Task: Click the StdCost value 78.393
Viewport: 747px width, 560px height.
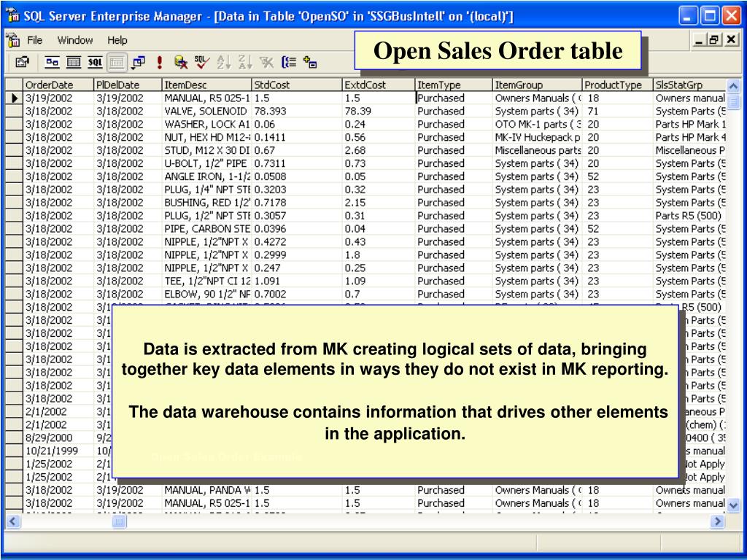Action: tap(297, 111)
